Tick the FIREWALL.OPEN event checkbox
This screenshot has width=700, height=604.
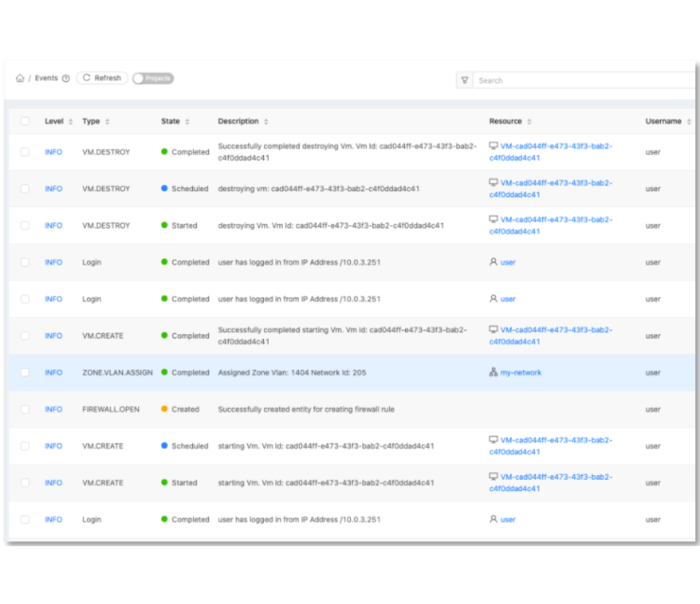pos(25,410)
